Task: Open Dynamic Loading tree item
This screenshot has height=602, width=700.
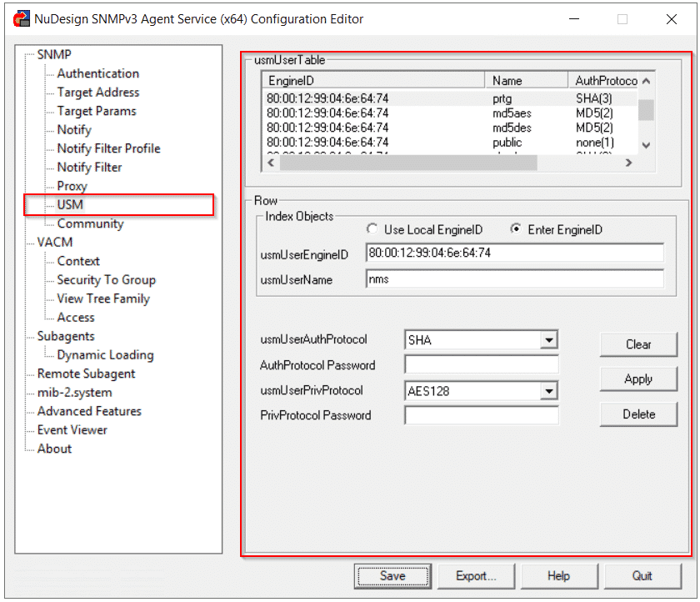Action: click(x=105, y=354)
